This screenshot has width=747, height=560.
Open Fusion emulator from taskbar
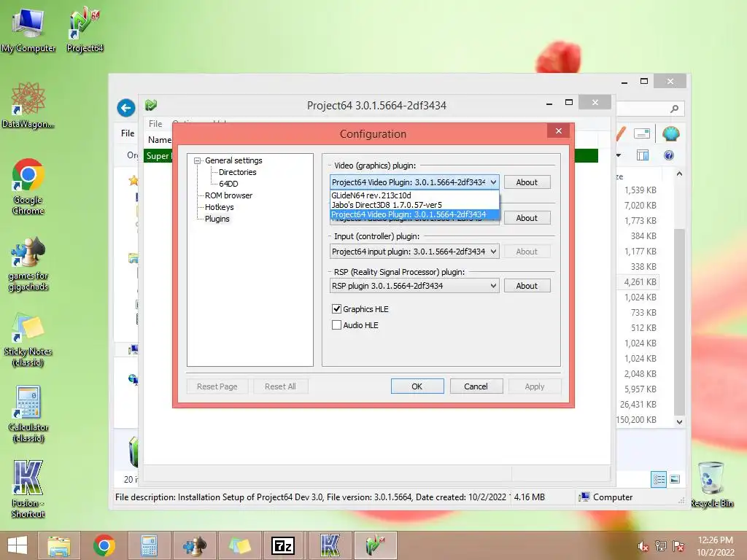(x=329, y=545)
